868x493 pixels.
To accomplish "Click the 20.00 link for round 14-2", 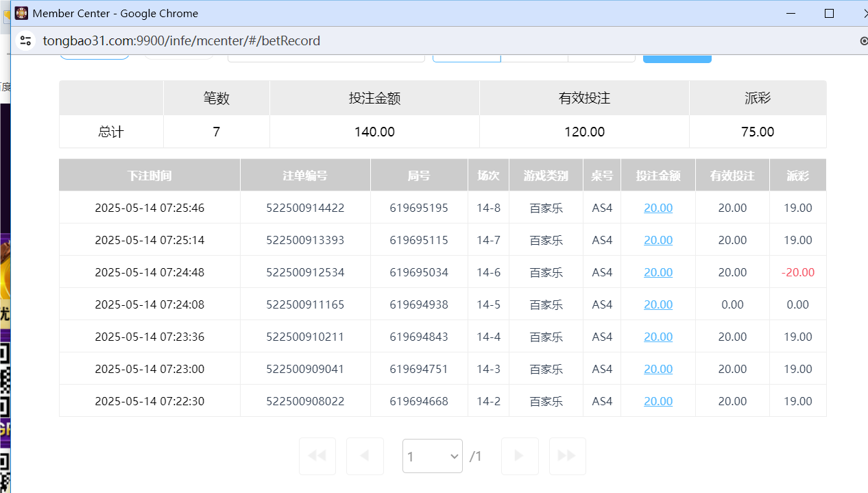I will [x=658, y=400].
